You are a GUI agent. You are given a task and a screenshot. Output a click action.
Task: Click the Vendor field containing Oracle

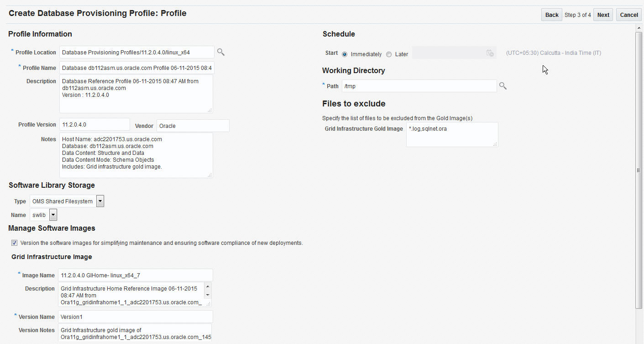(x=193, y=126)
